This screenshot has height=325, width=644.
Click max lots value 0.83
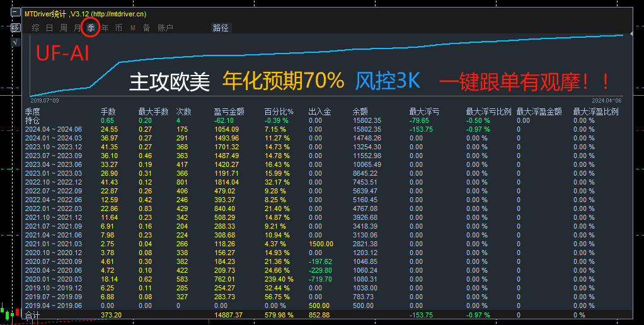(145, 209)
